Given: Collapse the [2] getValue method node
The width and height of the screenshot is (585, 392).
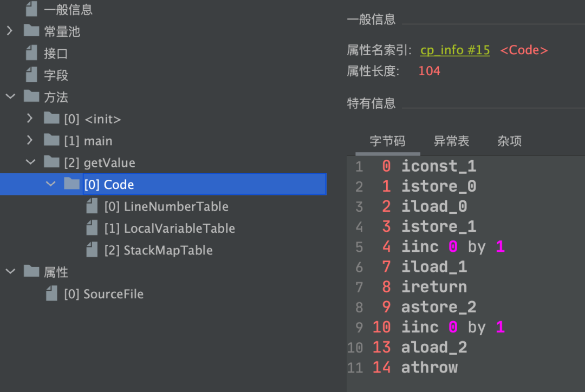Looking at the screenshot, I should pos(30,162).
